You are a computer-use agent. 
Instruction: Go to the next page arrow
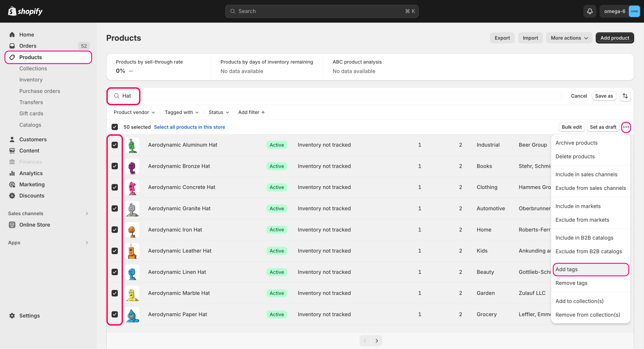(377, 341)
